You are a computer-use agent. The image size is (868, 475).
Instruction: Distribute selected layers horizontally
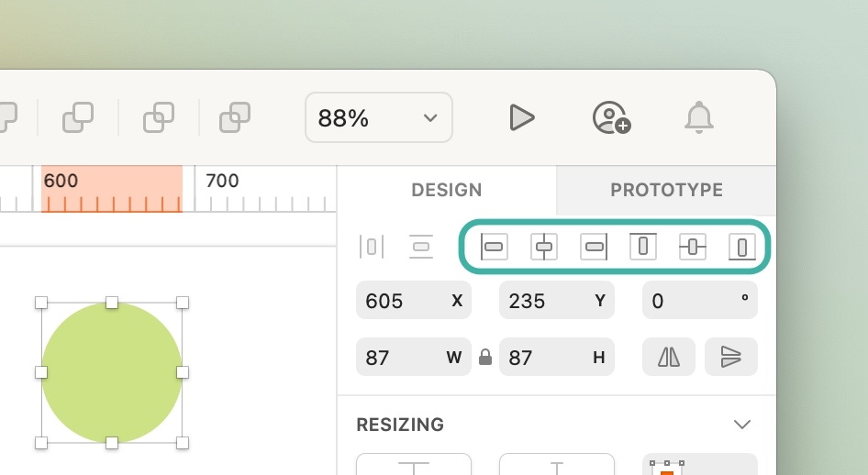pos(372,247)
